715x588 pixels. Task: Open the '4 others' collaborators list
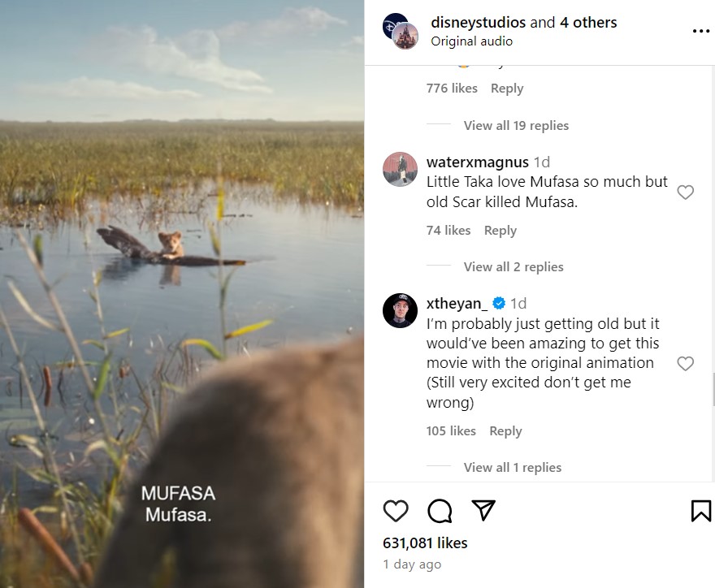(x=588, y=23)
